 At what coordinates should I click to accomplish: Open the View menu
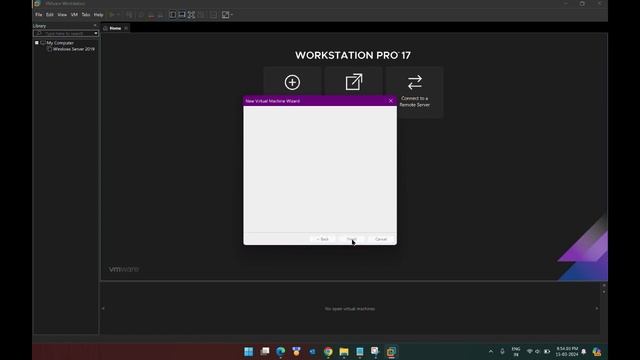click(62, 15)
